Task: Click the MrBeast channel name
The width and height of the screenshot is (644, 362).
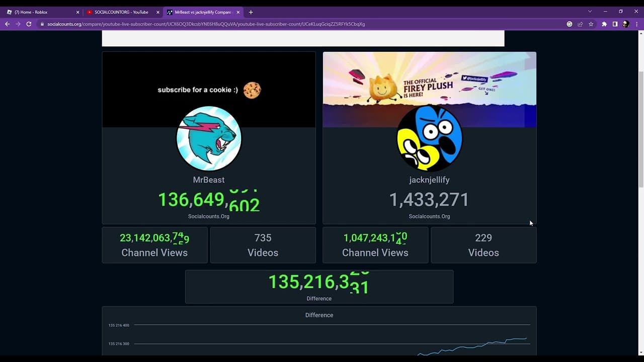Action: [x=209, y=180]
